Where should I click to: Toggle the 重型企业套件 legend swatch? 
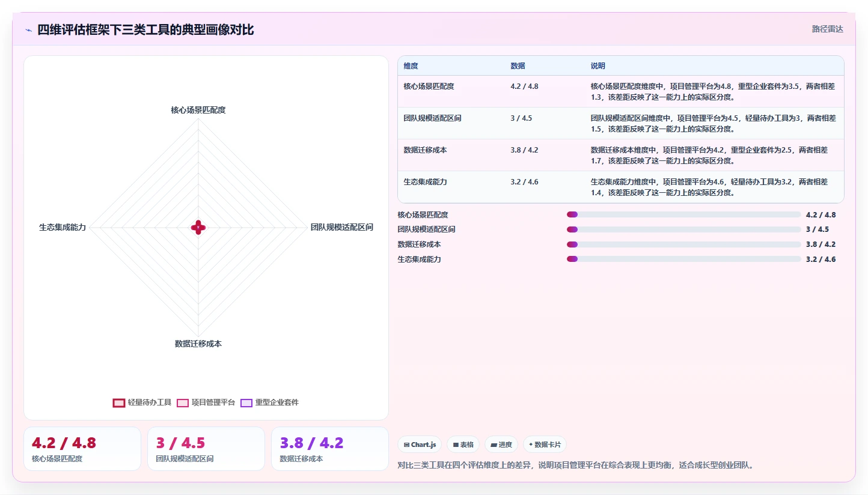246,402
